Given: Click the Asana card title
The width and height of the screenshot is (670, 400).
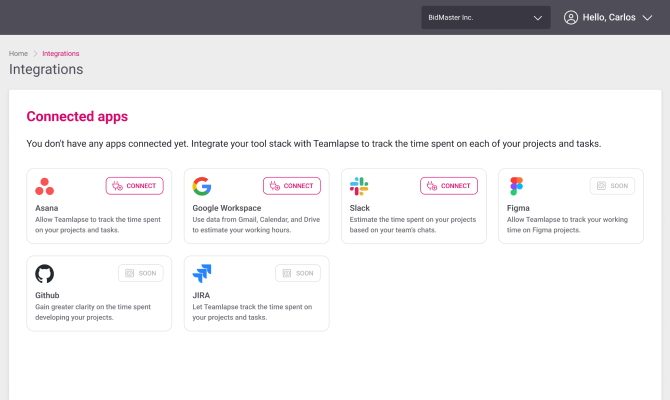Looking at the screenshot, I should coord(47,208).
